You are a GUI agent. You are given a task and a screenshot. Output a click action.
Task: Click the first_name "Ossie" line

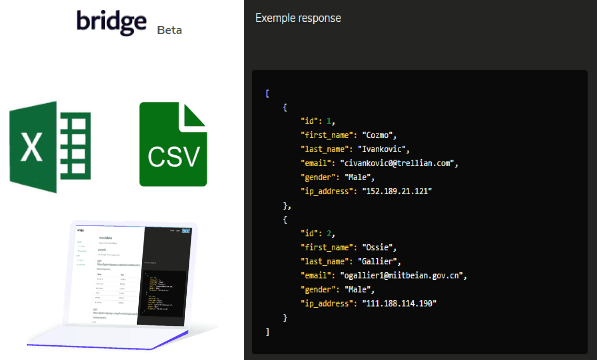349,248
